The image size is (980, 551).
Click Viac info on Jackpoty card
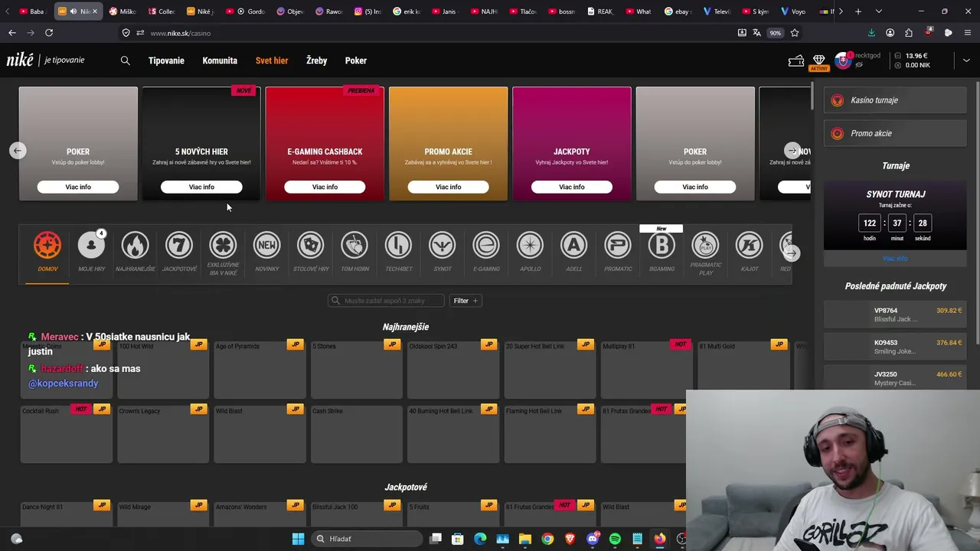pyautogui.click(x=571, y=187)
